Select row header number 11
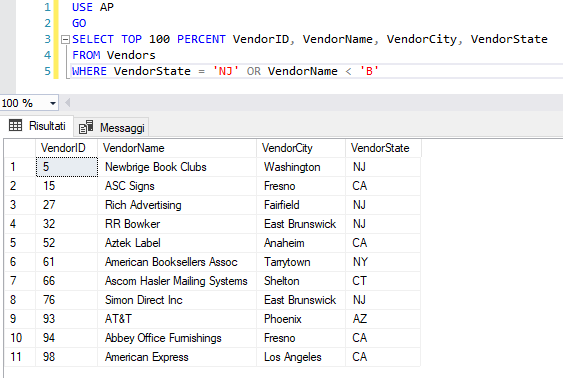Viewport: 563px width, 378px height. pyautogui.click(x=20, y=357)
